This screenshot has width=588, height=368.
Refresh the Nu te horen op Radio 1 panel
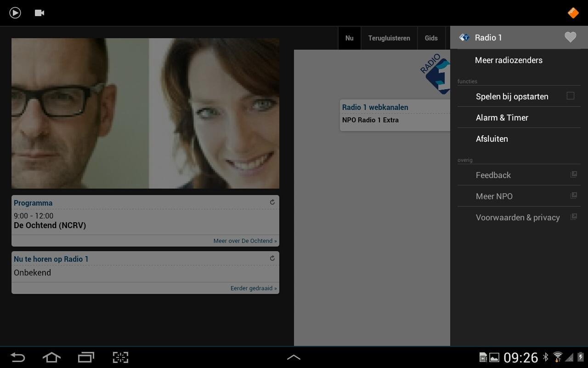tap(272, 259)
